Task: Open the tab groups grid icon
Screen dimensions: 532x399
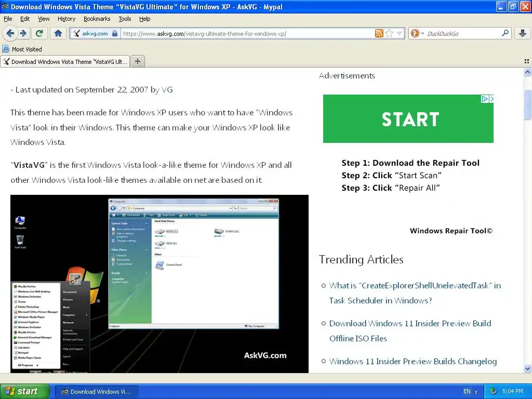Action: (x=527, y=61)
